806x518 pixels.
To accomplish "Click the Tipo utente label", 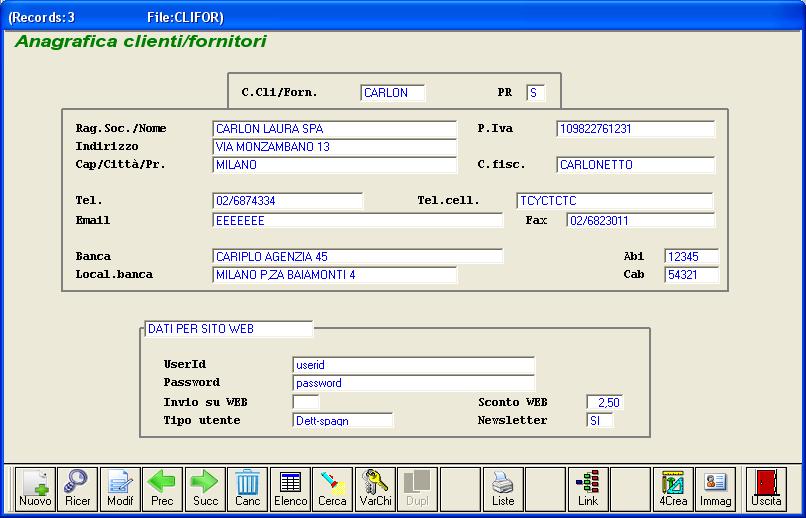I will coord(202,420).
